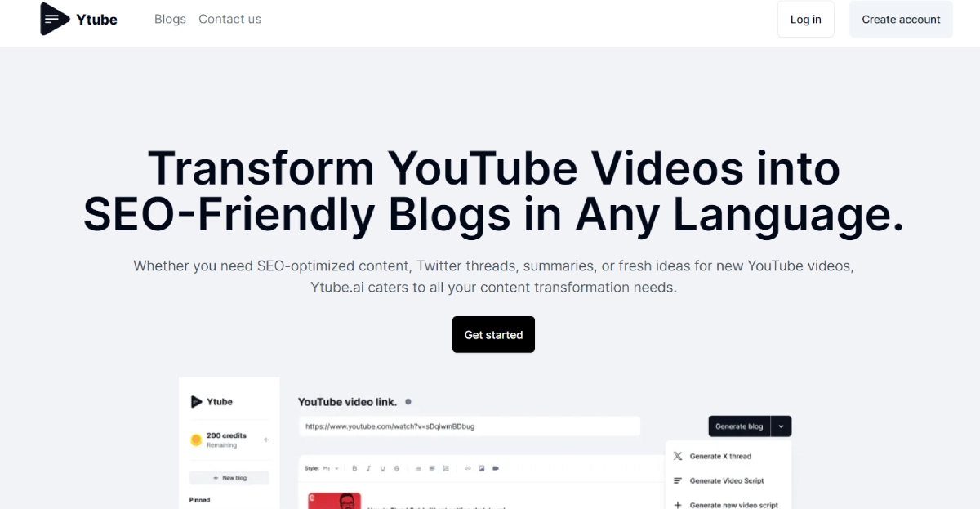Select Generate X thread from the menu
The height and width of the screenshot is (509, 980).
(719, 456)
